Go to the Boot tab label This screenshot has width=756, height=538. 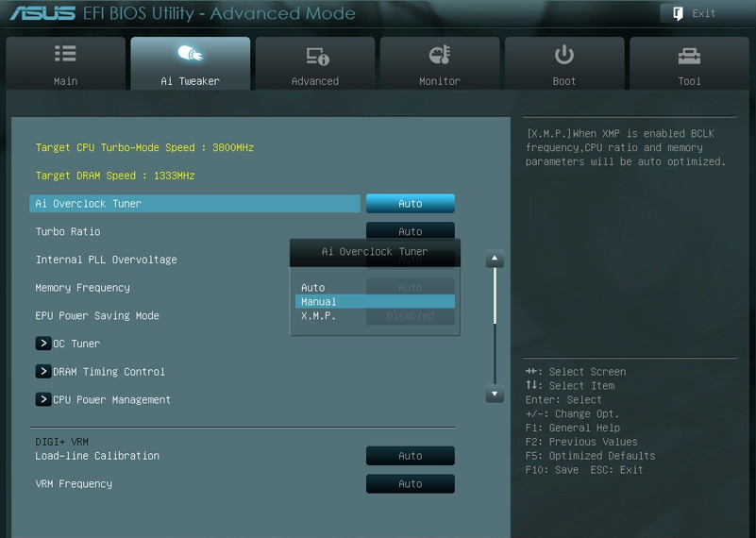tap(564, 81)
